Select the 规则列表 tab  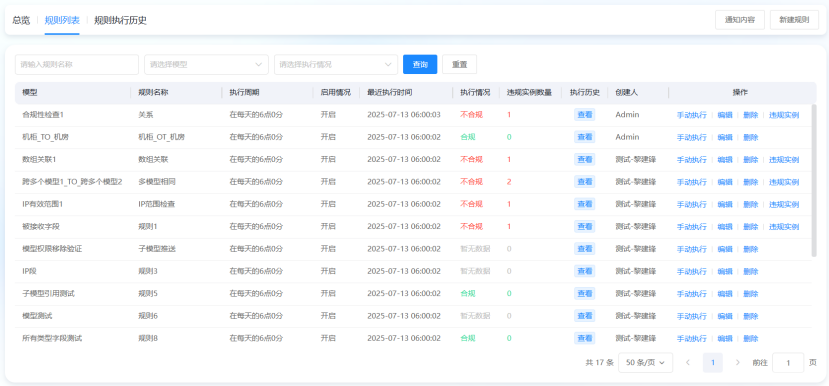[x=62, y=21]
